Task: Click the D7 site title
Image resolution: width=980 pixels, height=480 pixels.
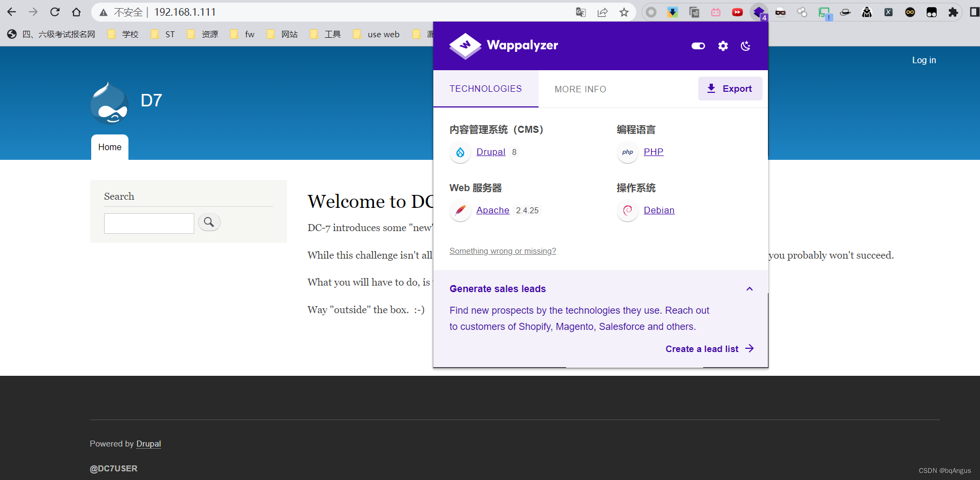Action: click(151, 100)
